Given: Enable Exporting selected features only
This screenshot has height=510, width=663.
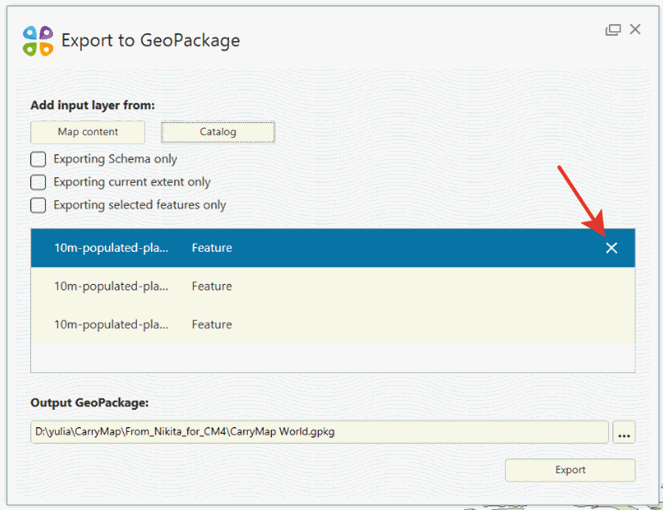Looking at the screenshot, I should [38, 205].
